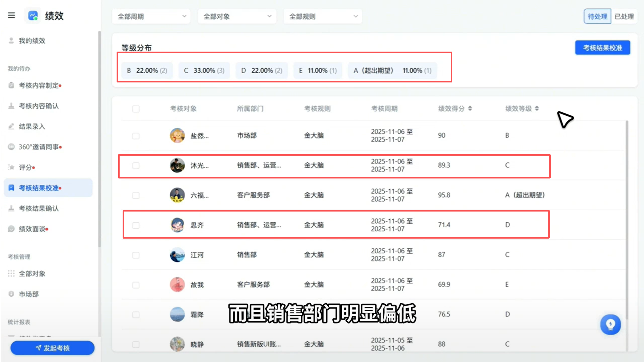
Task: Sort by 绩效得分 arrows icon
Action: 470,108
